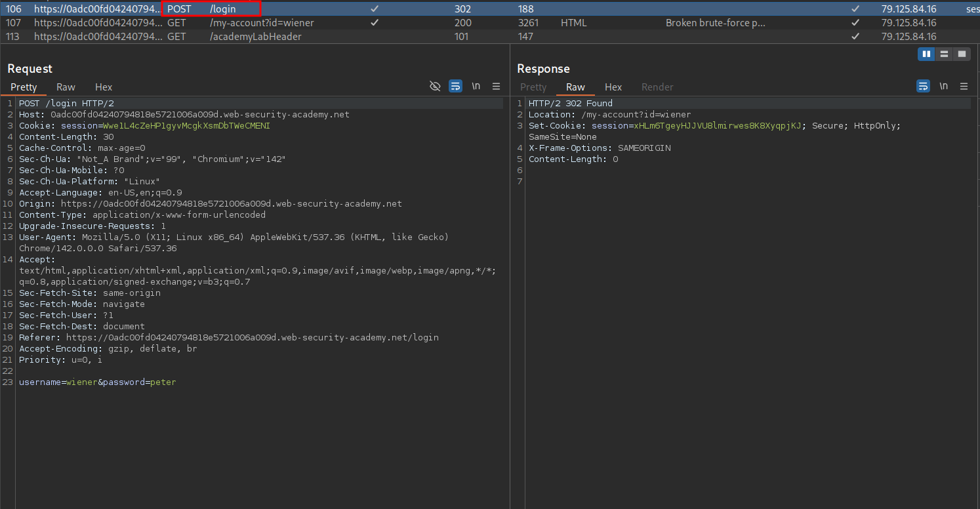Click the crossed-eye inspector icon in Request panel
Image resolution: width=980 pixels, height=509 pixels.
click(434, 87)
